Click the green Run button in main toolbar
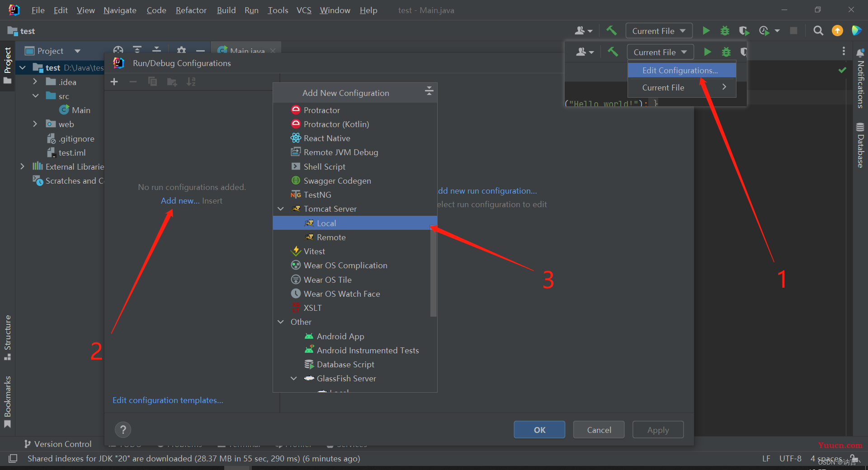 [706, 31]
